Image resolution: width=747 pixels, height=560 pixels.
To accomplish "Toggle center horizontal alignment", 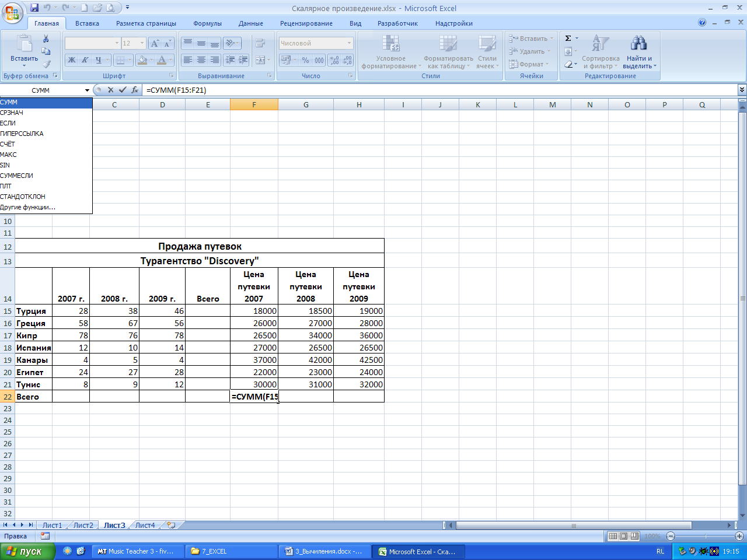I will pyautogui.click(x=201, y=60).
